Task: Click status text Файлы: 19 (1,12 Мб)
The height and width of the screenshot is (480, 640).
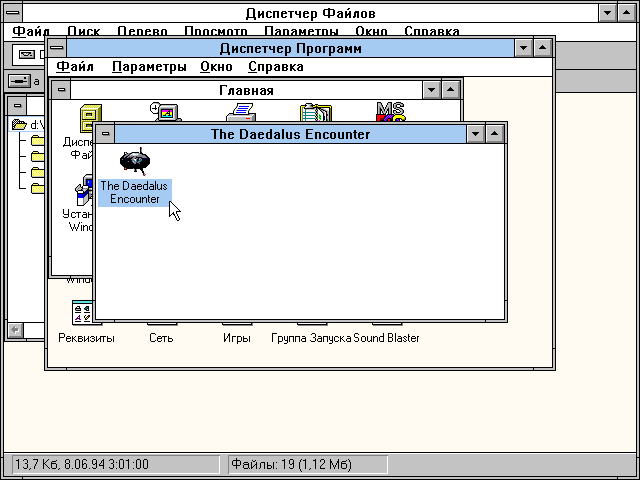Action: [291, 464]
